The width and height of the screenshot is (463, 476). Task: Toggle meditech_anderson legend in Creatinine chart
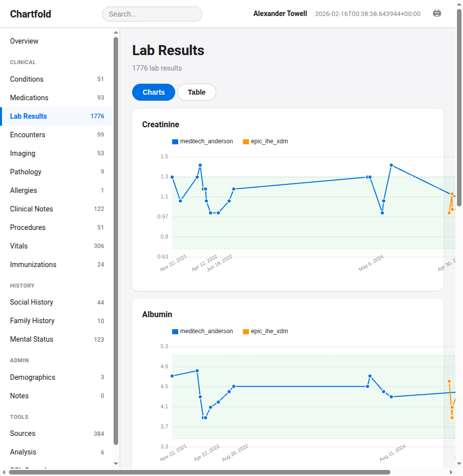(x=202, y=141)
